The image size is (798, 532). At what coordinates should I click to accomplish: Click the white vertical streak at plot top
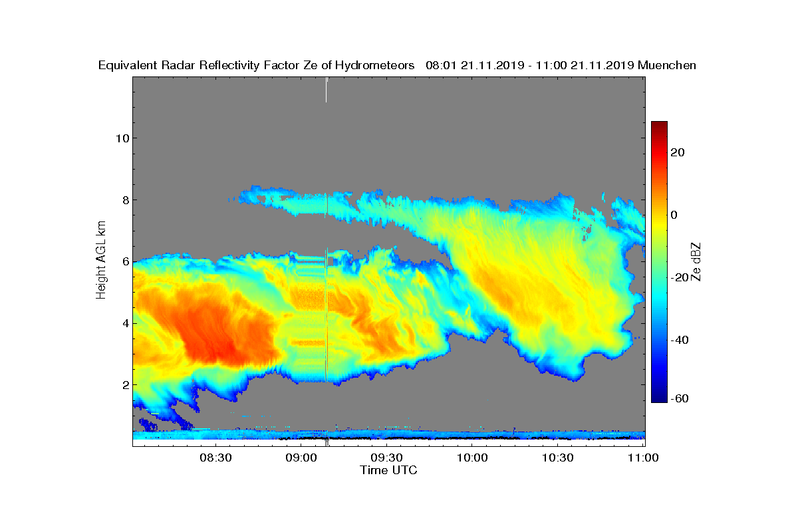pyautogui.click(x=327, y=89)
